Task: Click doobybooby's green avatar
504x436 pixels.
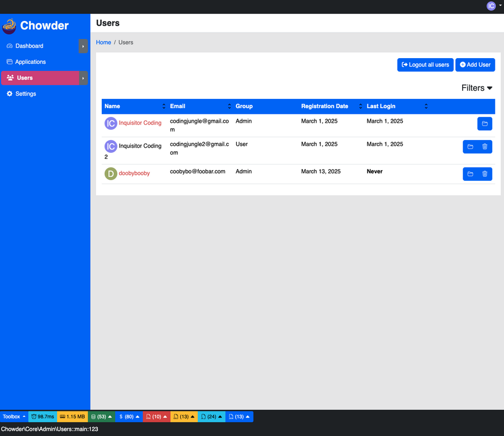Action: tap(110, 174)
